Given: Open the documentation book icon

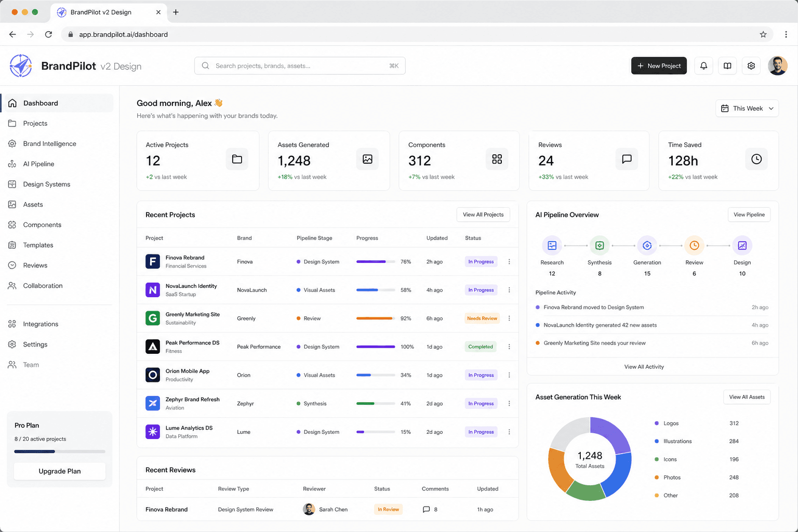Looking at the screenshot, I should click(x=727, y=66).
